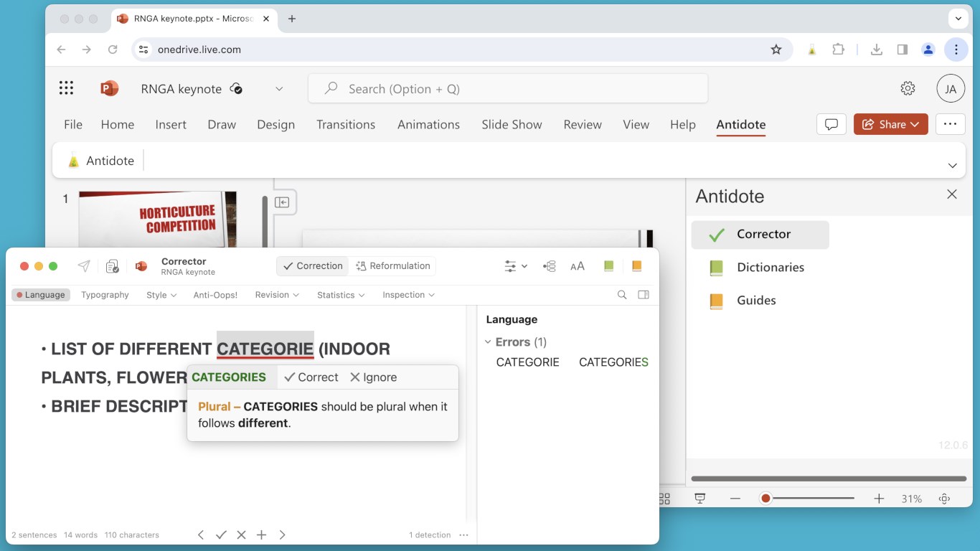
Task: Open the comments icon button
Action: [831, 124]
